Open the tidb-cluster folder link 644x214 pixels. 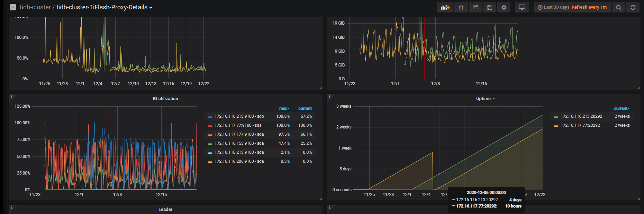[x=35, y=7]
